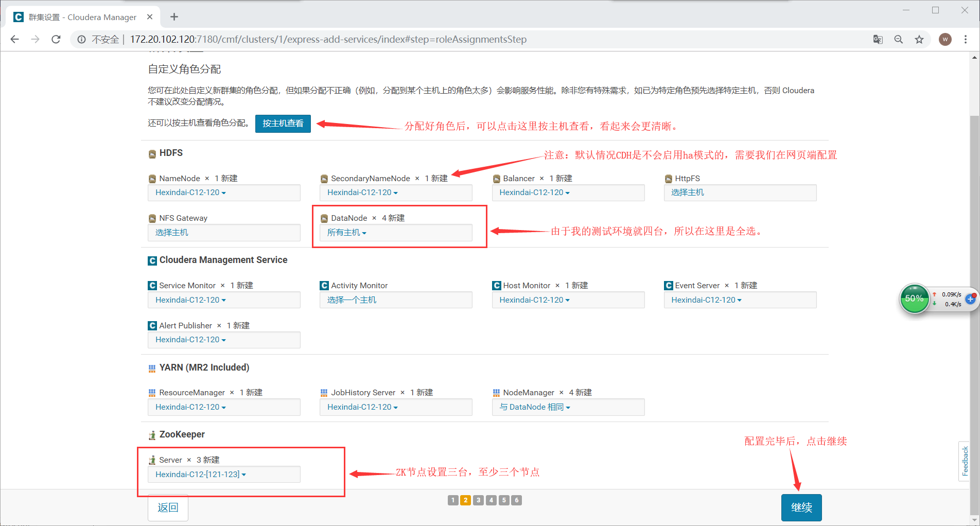Click the NameNode role icon
The height and width of the screenshot is (526, 980).
[x=152, y=179]
